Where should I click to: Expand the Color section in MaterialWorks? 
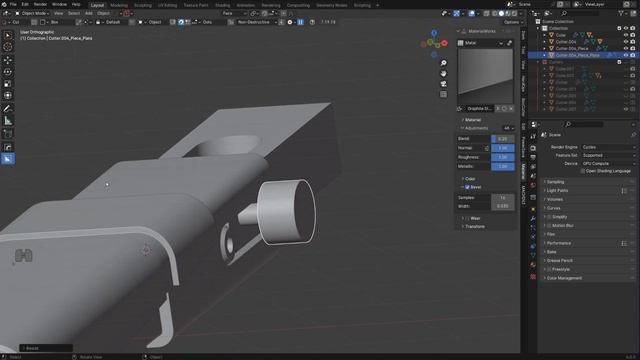tap(470, 179)
